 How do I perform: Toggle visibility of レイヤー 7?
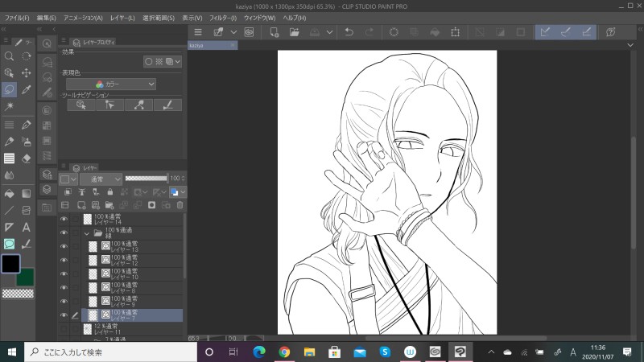pos(64,315)
